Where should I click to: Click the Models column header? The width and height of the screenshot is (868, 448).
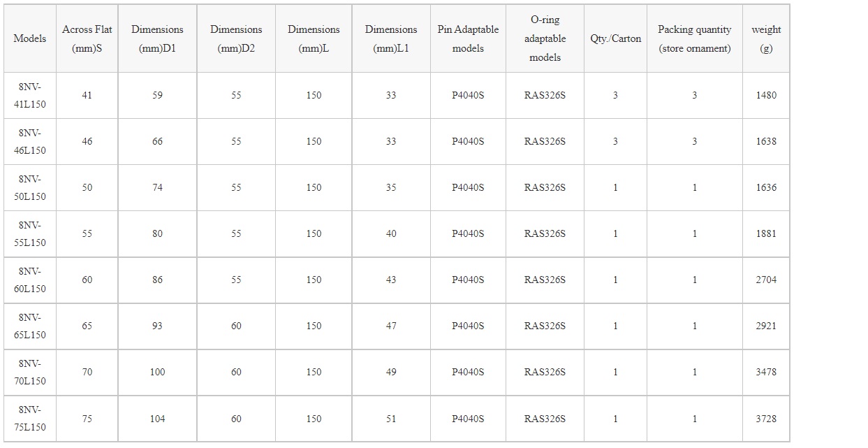point(30,38)
